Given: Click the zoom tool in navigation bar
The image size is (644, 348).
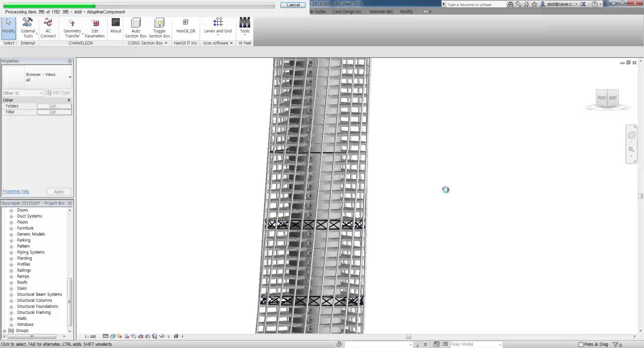Looking at the screenshot, I should click(631, 149).
